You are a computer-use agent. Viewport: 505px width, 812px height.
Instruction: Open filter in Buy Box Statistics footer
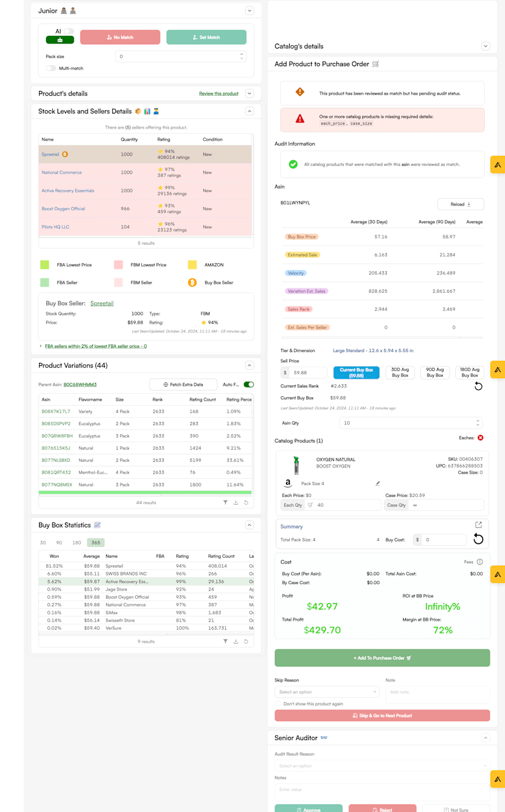(225, 641)
